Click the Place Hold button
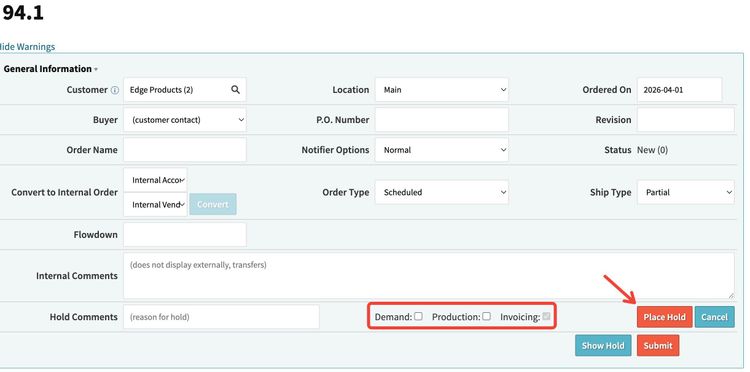 tap(664, 317)
